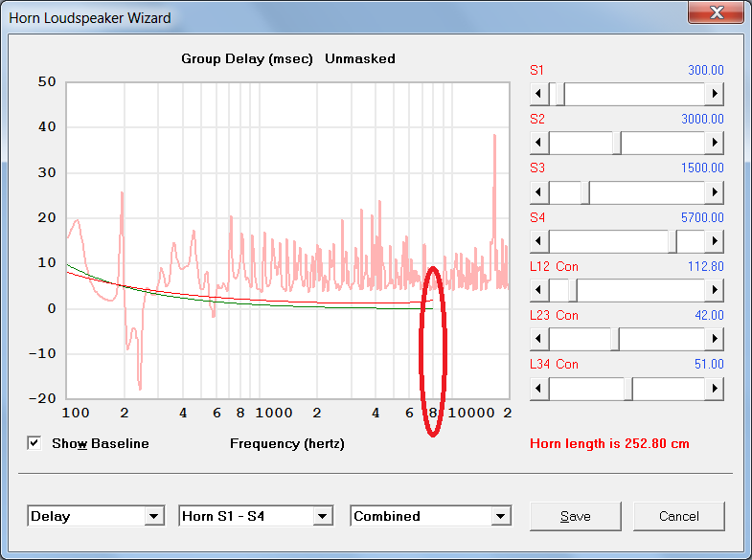This screenshot has width=752, height=560.
Task: Click the L34 slider left arrow
Action: 539,389
